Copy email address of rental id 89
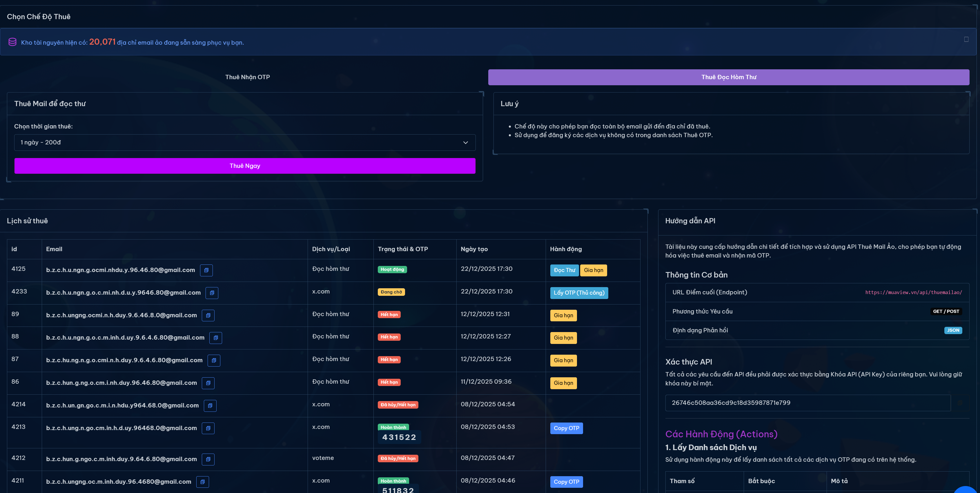The image size is (980, 493). (x=208, y=315)
